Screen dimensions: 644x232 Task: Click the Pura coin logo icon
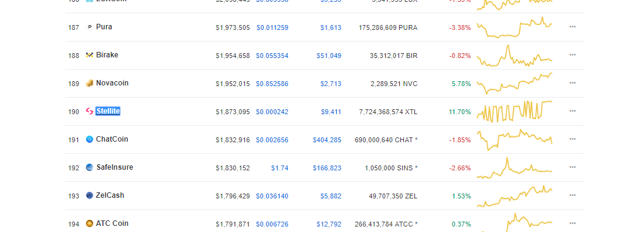coord(89,27)
